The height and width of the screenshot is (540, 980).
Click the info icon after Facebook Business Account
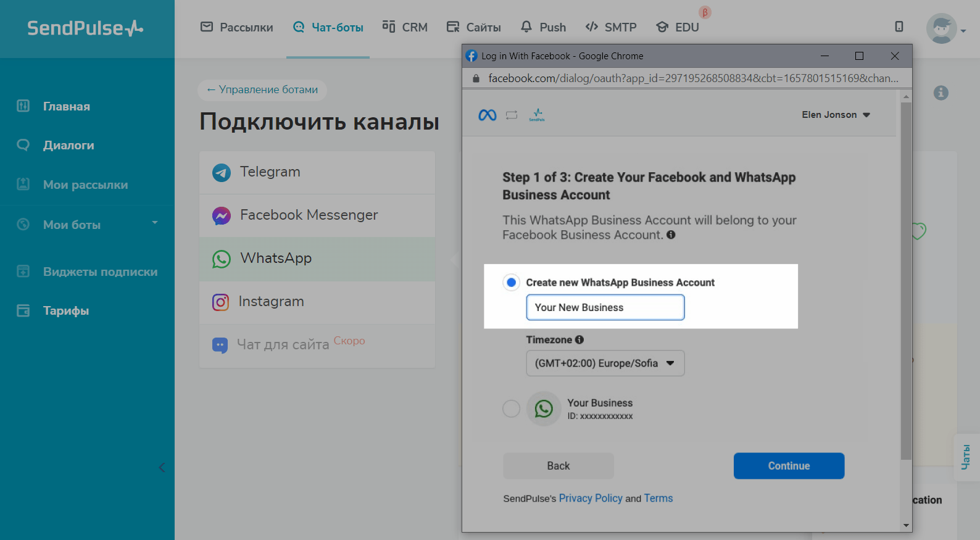coord(671,235)
